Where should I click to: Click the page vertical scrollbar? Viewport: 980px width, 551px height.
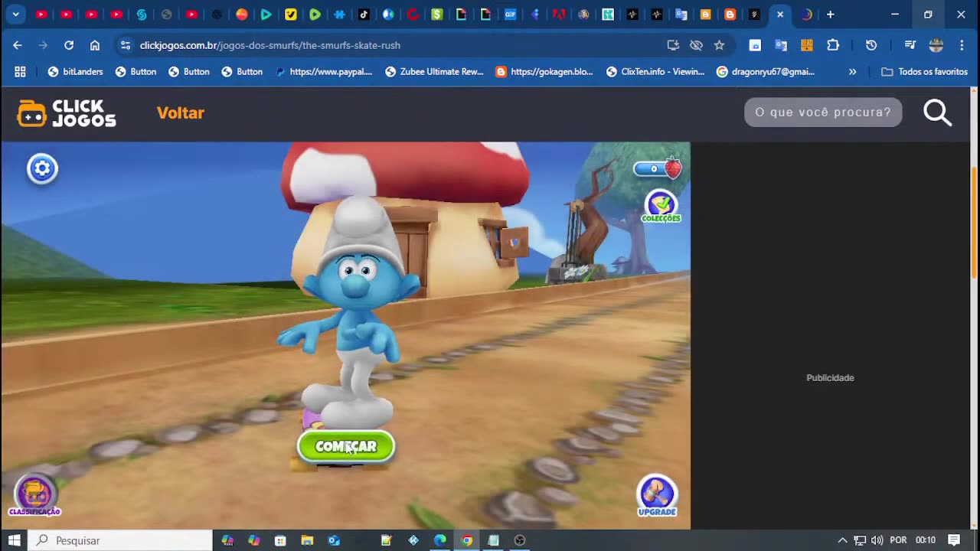(975, 222)
